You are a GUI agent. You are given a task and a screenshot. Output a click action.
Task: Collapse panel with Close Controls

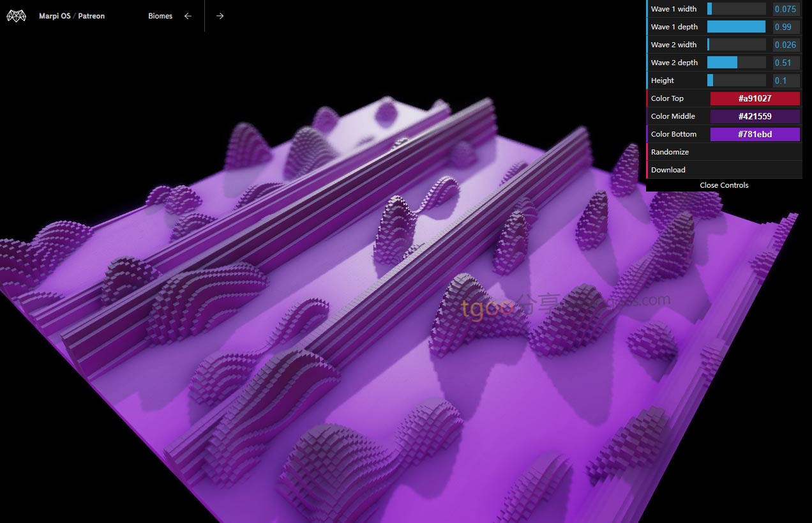(724, 185)
